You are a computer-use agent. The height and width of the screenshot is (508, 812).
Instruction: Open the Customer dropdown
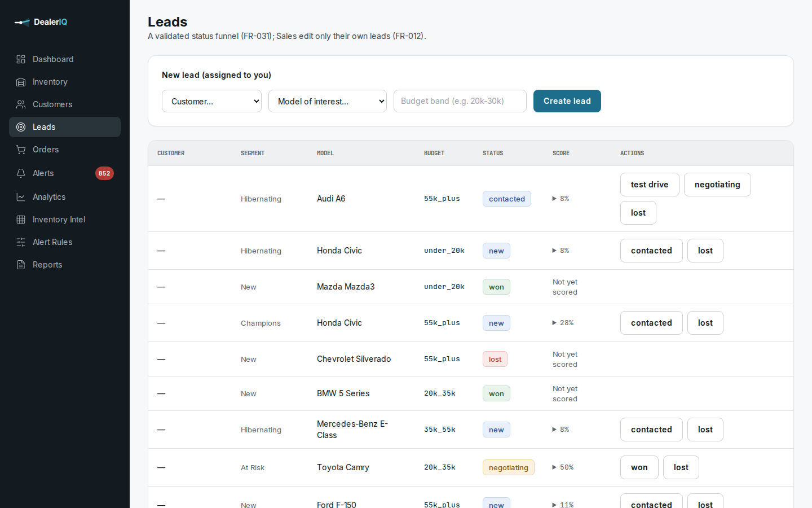[x=211, y=101]
